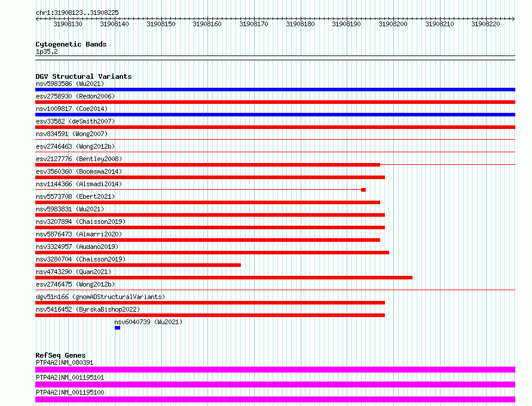
Task: Click ruler position 31908210
Action: (439, 24)
